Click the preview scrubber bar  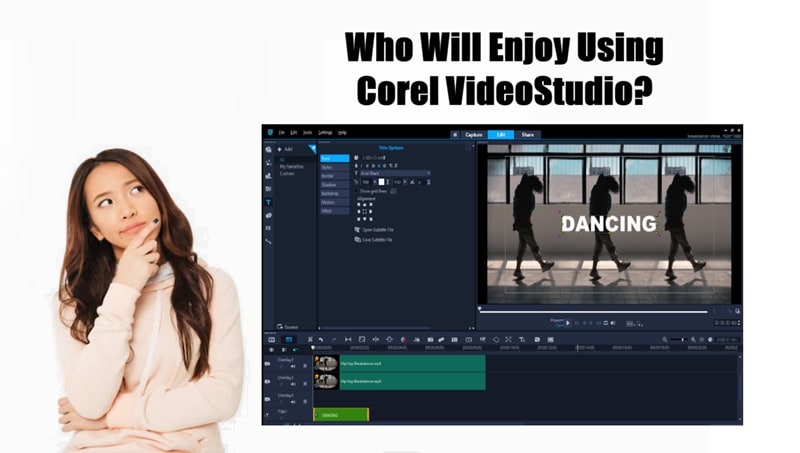[x=593, y=311]
